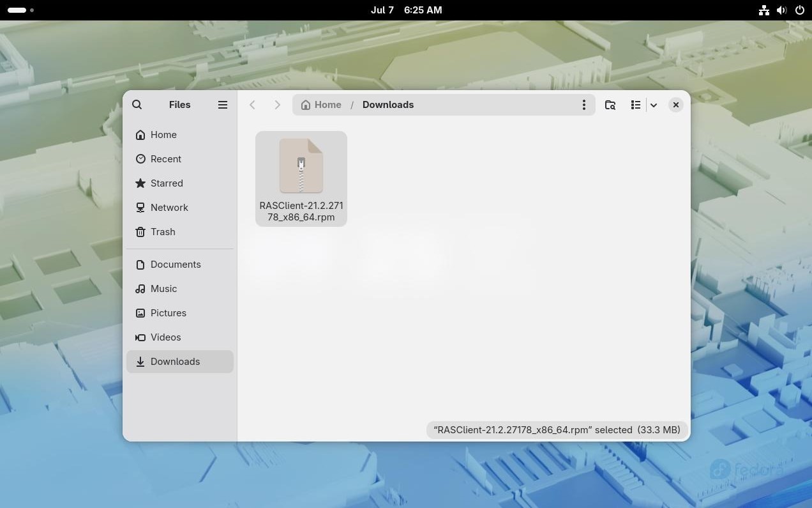
Task: Open Network in the sidebar
Action: click(x=180, y=208)
